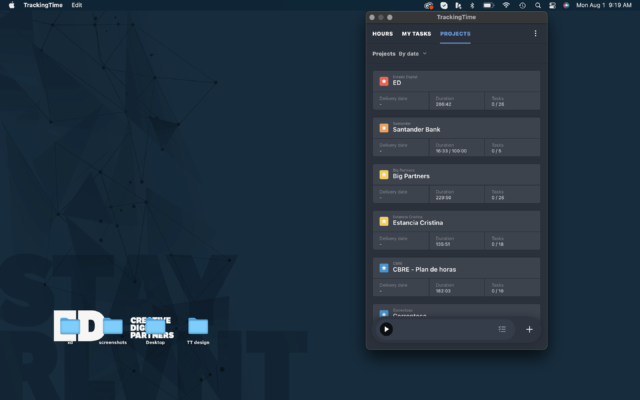The height and width of the screenshot is (400, 640).
Task: Click ED Tasks 0 / 26 cell
Action: 513,101
